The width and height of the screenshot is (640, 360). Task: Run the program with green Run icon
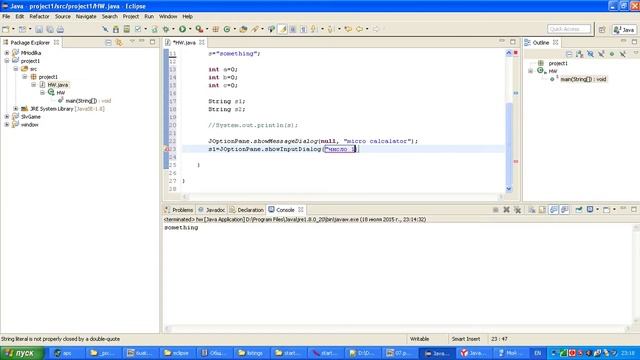coord(182,29)
